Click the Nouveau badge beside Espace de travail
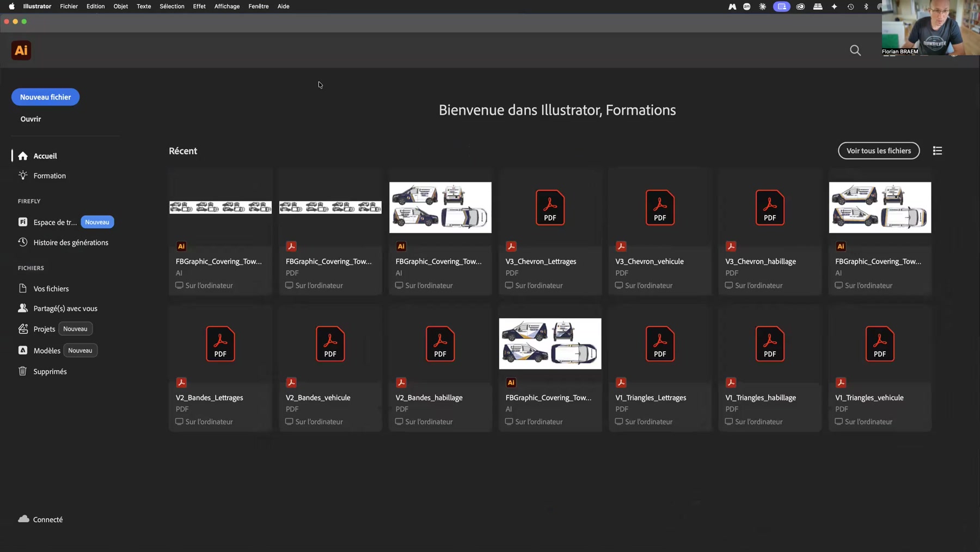 tap(97, 222)
